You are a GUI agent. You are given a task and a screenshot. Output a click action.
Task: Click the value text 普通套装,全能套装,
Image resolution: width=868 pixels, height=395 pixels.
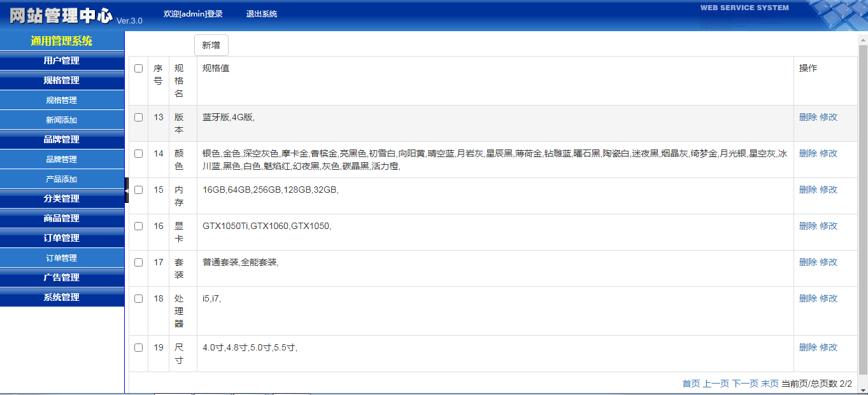click(x=241, y=262)
